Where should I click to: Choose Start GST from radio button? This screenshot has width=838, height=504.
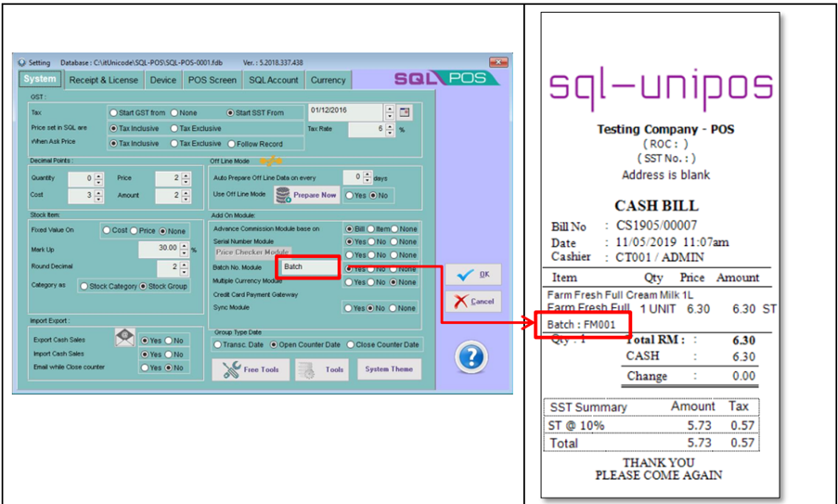click(x=113, y=112)
